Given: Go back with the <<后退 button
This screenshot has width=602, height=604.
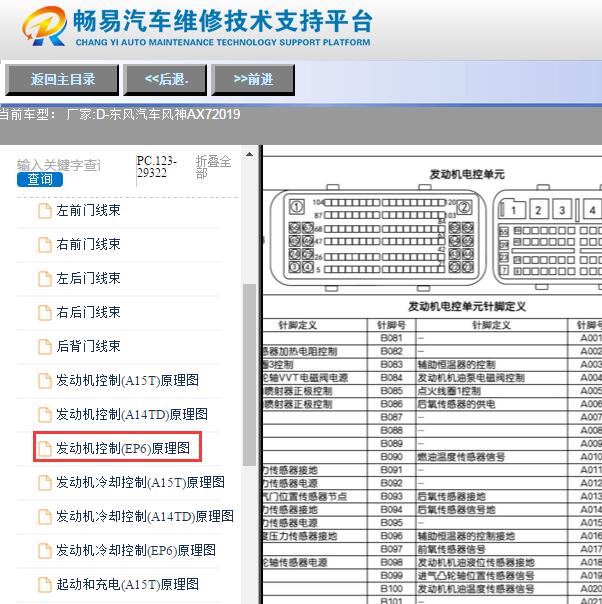Looking at the screenshot, I should click(165, 80).
